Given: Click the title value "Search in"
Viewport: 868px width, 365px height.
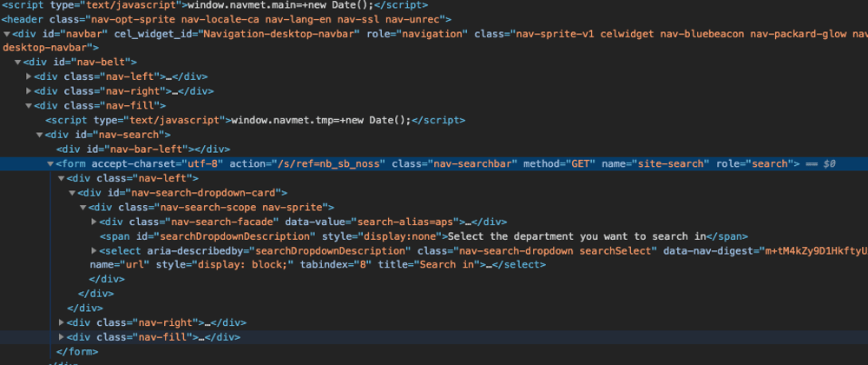Looking at the screenshot, I should (x=447, y=265).
